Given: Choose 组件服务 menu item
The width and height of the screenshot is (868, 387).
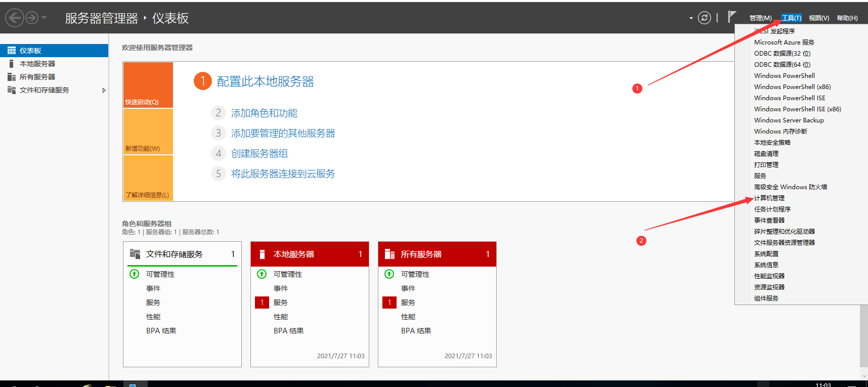Looking at the screenshot, I should click(x=766, y=298).
